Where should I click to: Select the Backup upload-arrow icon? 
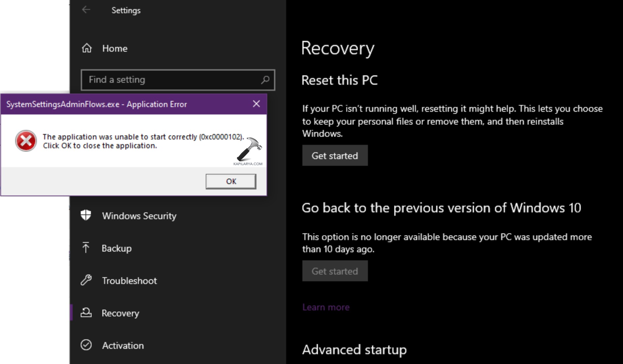86,248
